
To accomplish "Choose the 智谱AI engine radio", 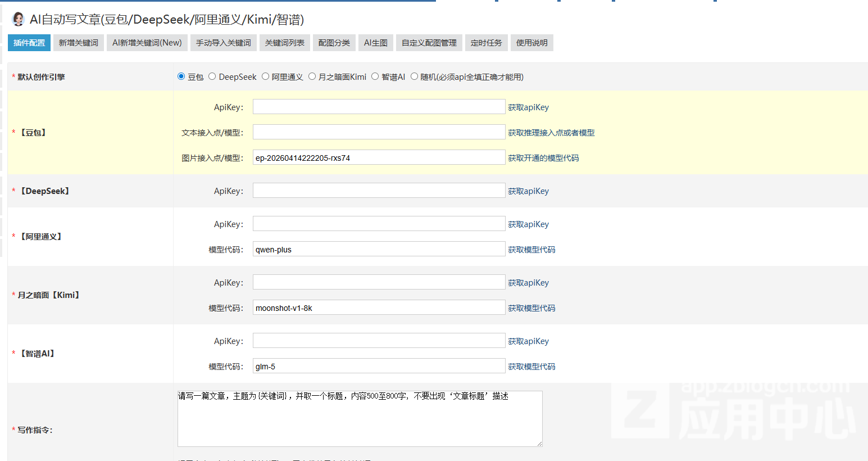I will [x=375, y=76].
